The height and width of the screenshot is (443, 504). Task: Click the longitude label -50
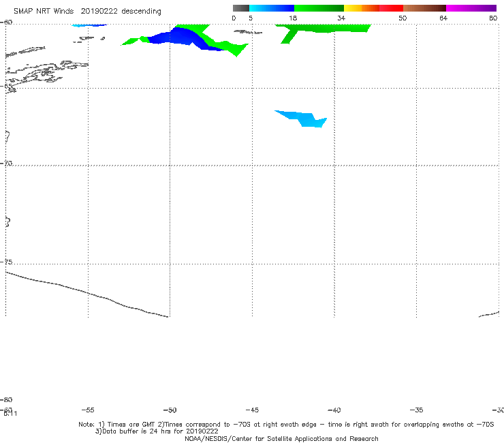(x=170, y=410)
